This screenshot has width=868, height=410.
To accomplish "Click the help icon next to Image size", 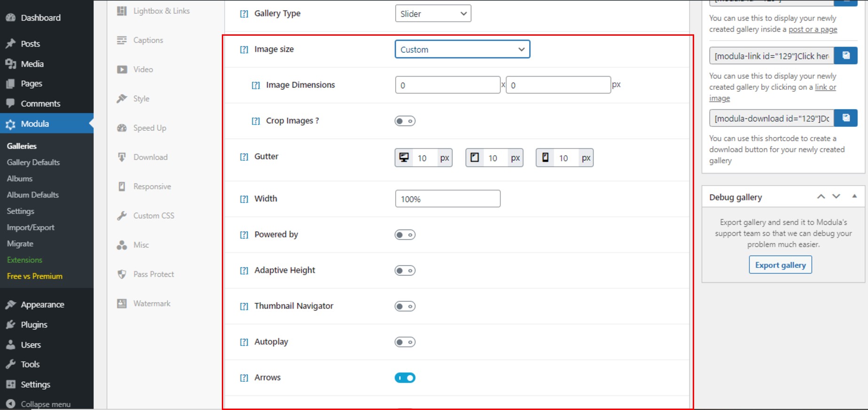I will click(244, 49).
